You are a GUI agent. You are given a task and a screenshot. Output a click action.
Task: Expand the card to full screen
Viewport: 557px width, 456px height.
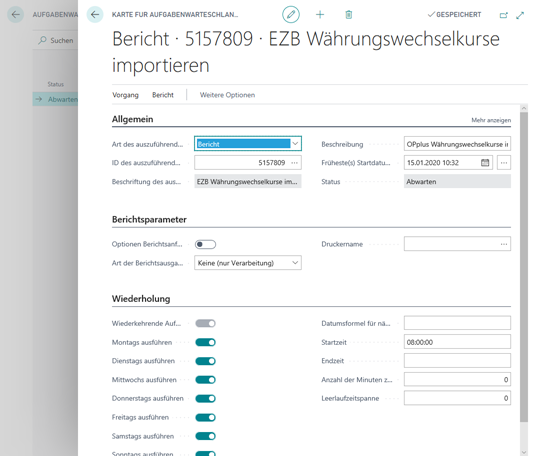(520, 15)
